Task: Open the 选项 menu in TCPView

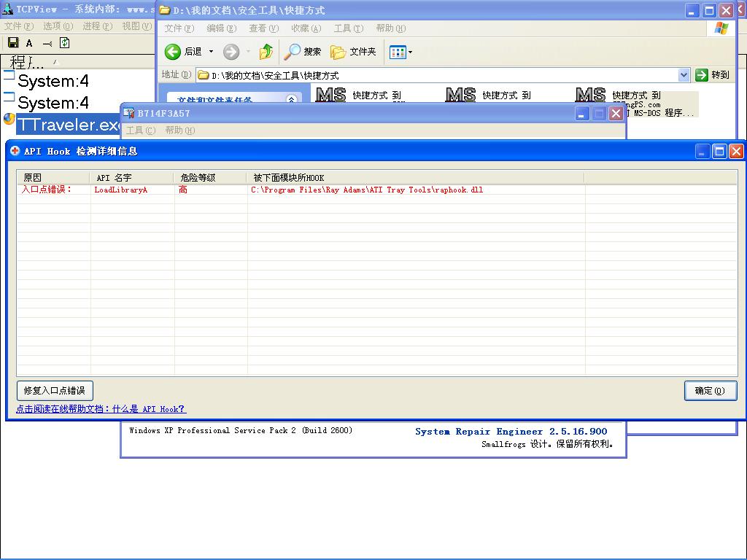Action: (x=58, y=26)
